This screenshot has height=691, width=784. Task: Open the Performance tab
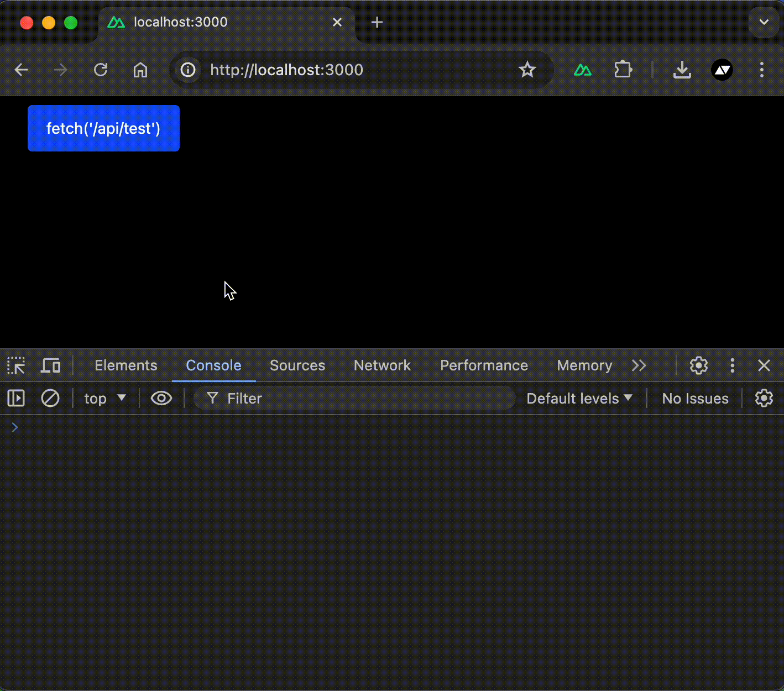tap(484, 365)
